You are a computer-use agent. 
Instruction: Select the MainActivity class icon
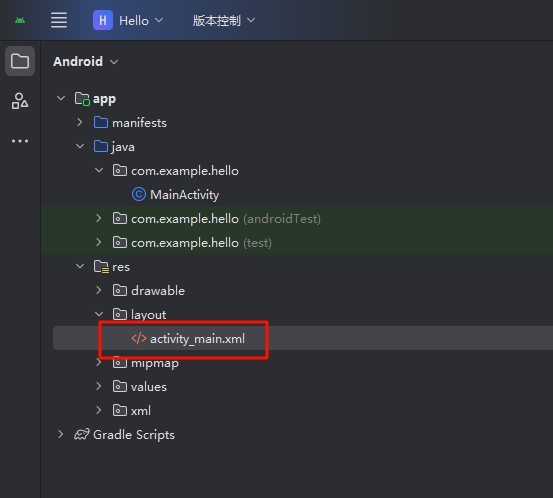tap(139, 194)
